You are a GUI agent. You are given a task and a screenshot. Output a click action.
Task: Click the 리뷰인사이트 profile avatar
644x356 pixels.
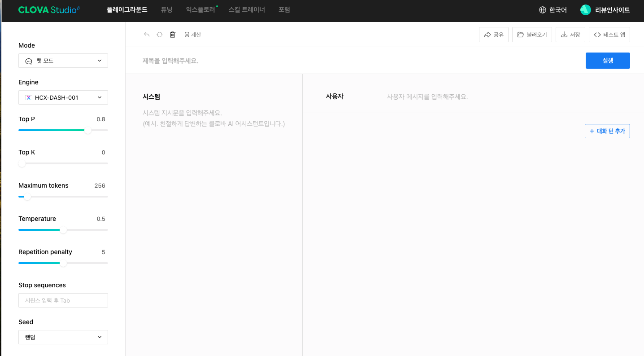tap(585, 10)
